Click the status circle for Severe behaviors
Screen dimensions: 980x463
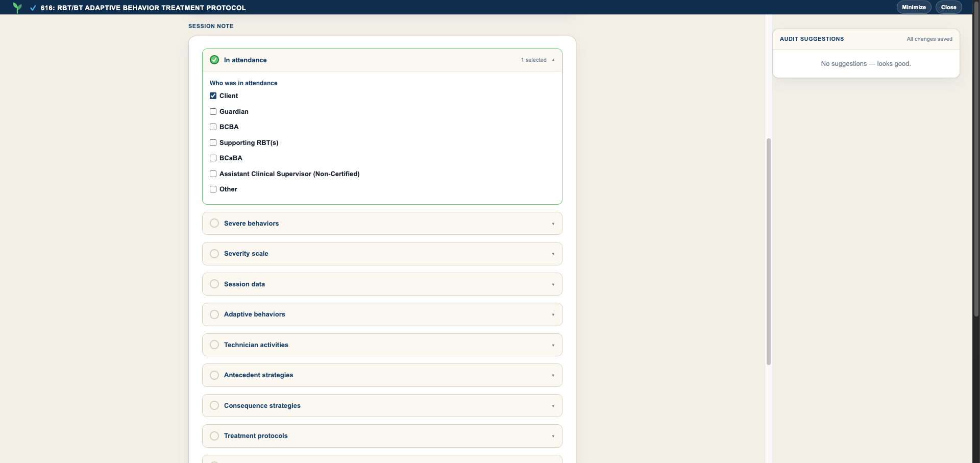(x=214, y=223)
